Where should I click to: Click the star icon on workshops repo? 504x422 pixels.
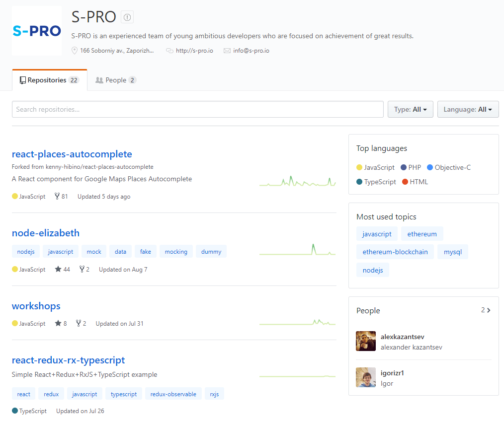(x=58, y=324)
